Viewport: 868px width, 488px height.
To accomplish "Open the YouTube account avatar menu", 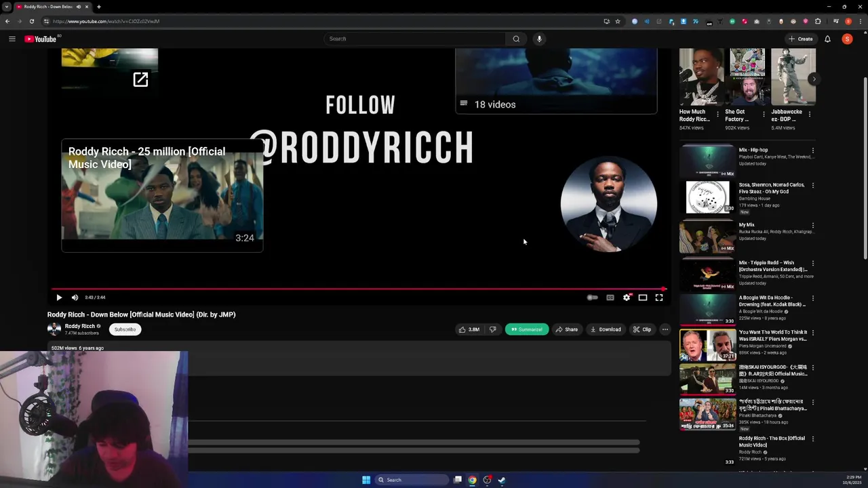I will [x=847, y=39].
